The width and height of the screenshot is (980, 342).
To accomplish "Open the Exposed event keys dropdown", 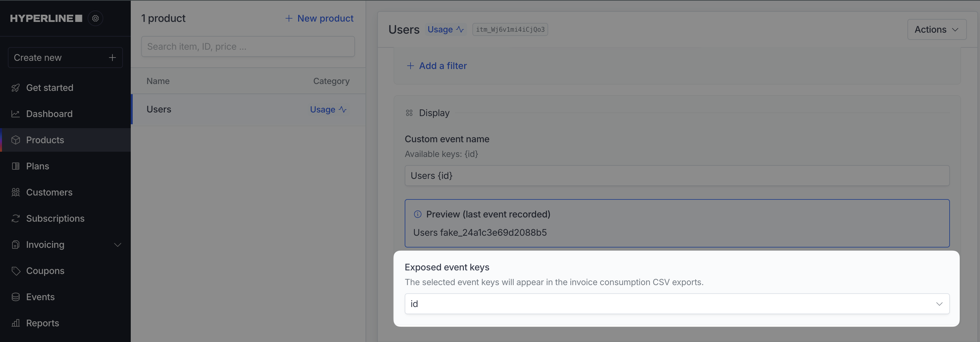I will (677, 303).
